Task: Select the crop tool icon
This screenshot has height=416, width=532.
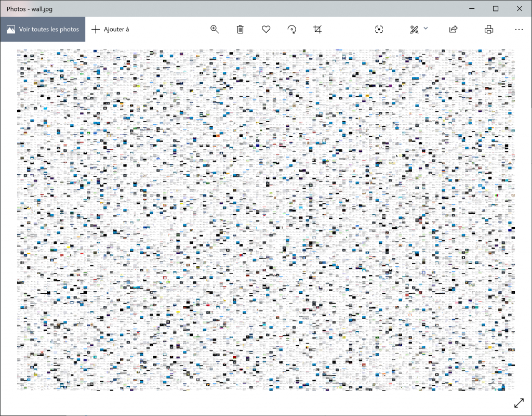Action: pyautogui.click(x=317, y=29)
